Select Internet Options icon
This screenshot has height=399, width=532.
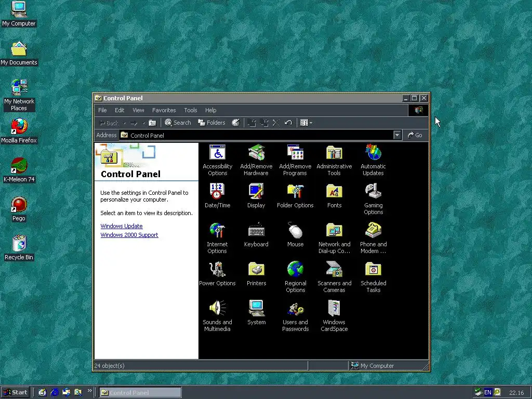click(217, 238)
